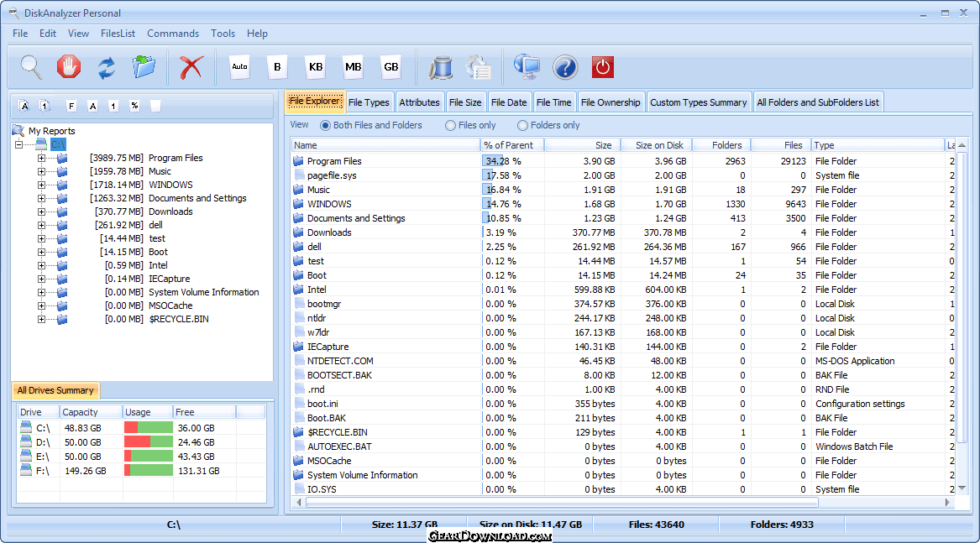Stop the scan using the red hand icon

coord(69,67)
